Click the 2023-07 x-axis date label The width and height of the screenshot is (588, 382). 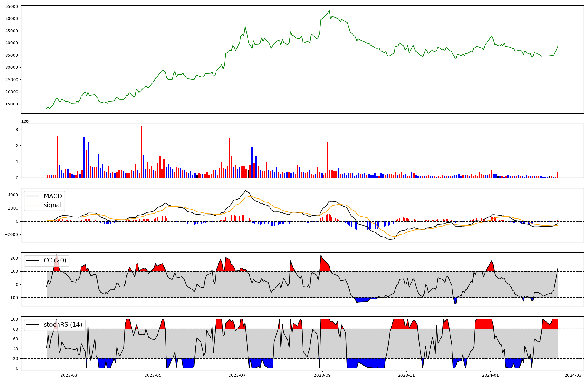point(237,375)
